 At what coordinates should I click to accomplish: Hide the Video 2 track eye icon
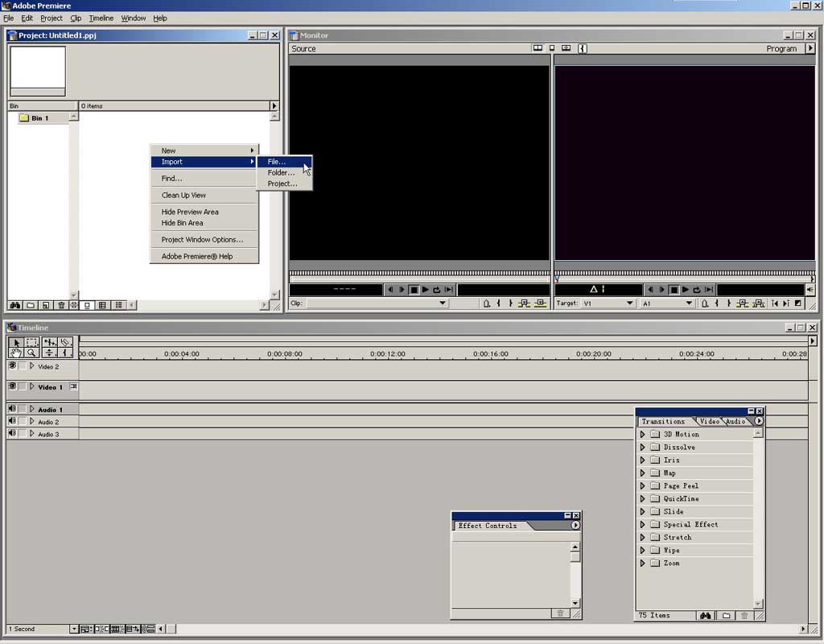[x=12, y=365]
